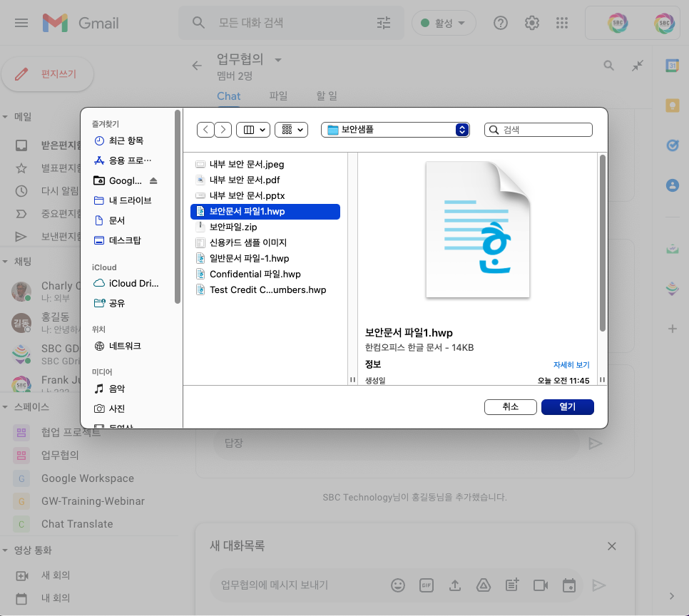This screenshot has height=616, width=689.
Task: Open the 활성 status dropdown
Action: coord(444,23)
